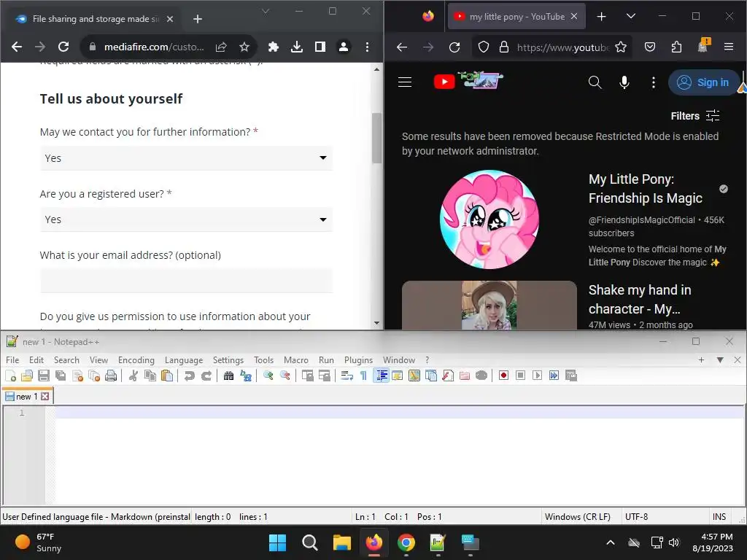
Task: Click YouTube search magnifier icon
Action: tap(595, 82)
